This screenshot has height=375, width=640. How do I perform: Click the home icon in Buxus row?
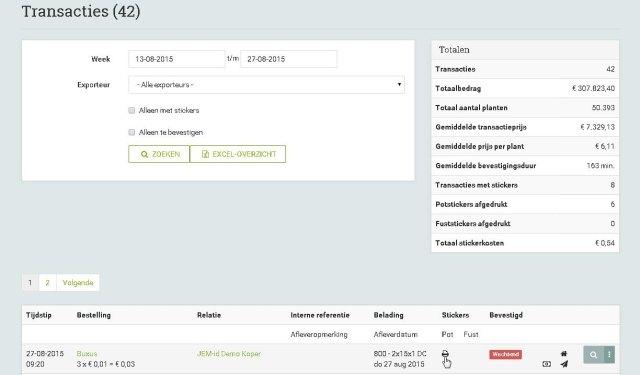564,353
